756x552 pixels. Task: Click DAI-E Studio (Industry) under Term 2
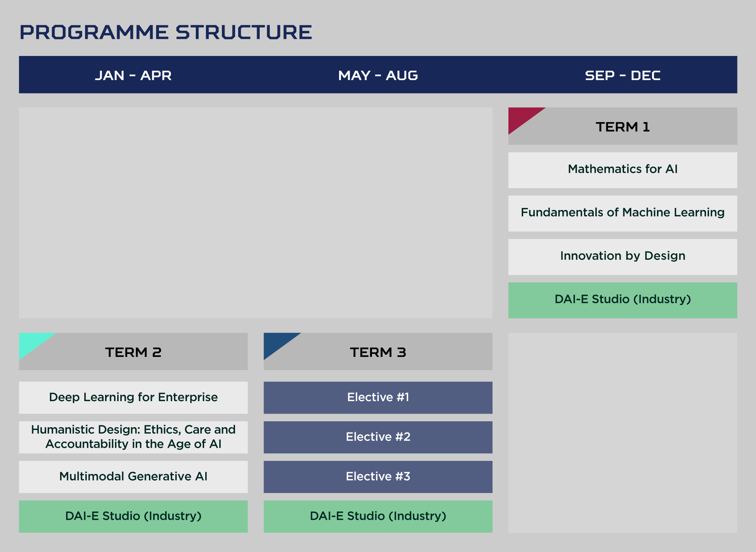click(x=133, y=516)
